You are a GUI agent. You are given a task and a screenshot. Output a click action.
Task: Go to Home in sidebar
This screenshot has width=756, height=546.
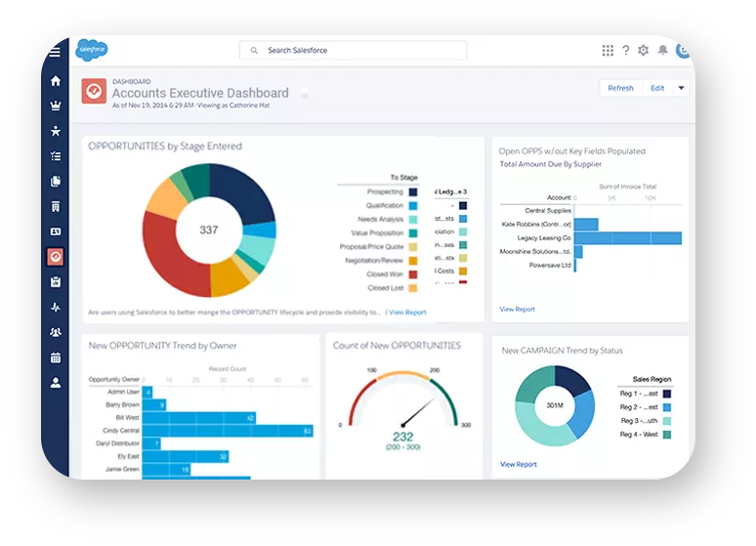[56, 80]
